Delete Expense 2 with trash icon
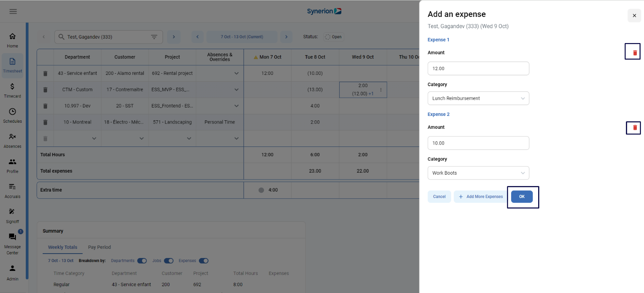644x293 pixels. pyautogui.click(x=635, y=128)
